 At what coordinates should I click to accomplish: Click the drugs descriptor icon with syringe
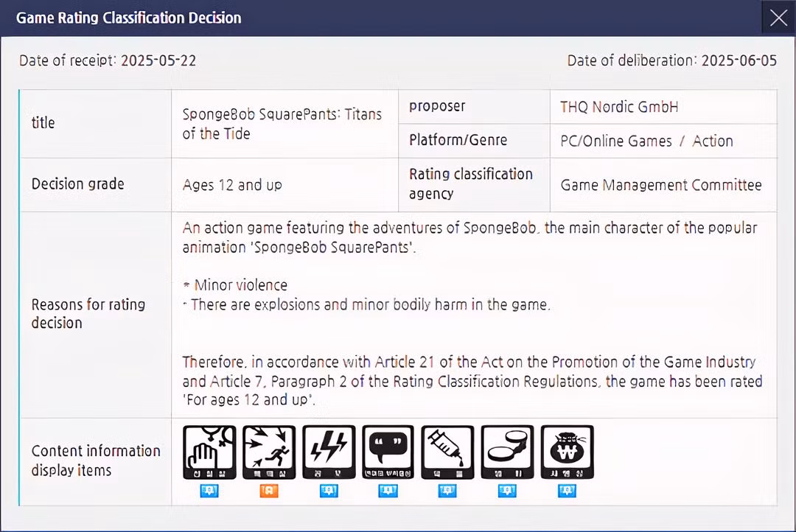click(x=448, y=452)
